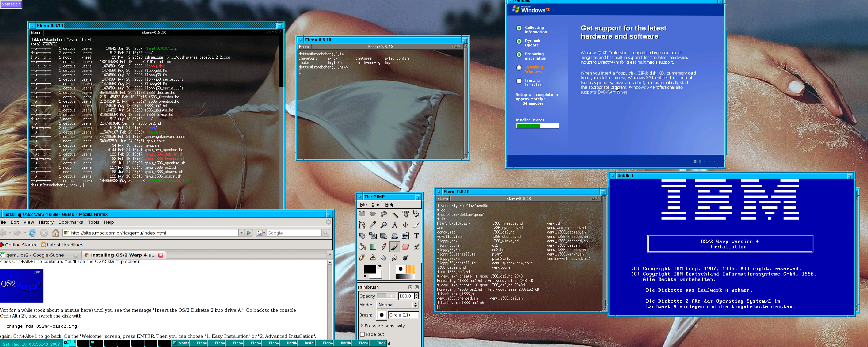868x347 pixels.
Task: Activate the Flip tool in GIMP
Action: click(406, 236)
